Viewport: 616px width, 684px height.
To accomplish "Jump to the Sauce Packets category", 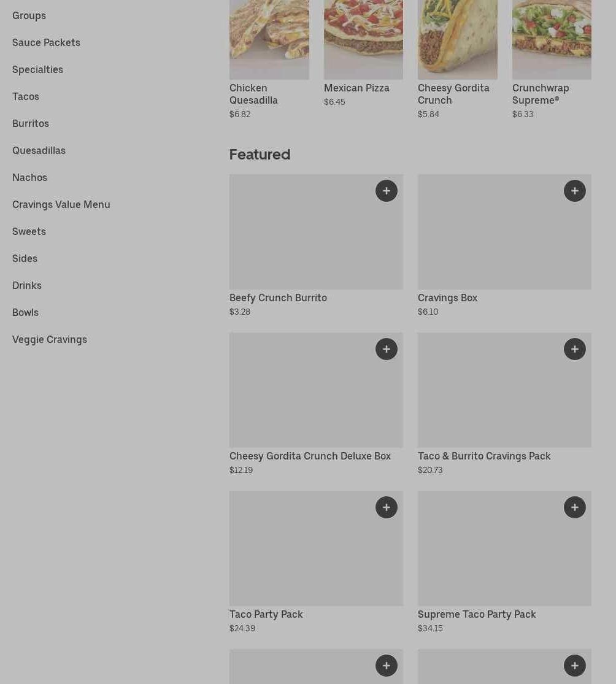I will pos(46,42).
